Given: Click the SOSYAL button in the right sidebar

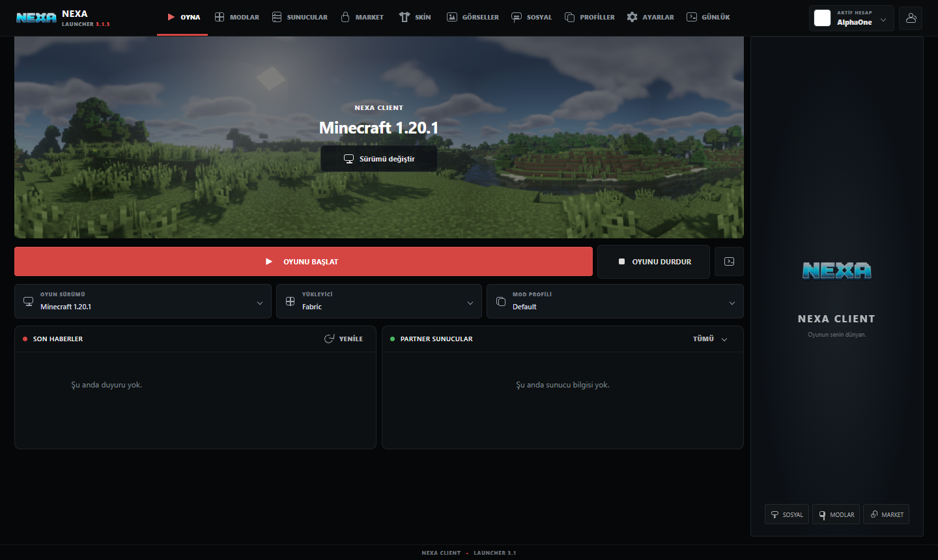Looking at the screenshot, I should tap(787, 514).
